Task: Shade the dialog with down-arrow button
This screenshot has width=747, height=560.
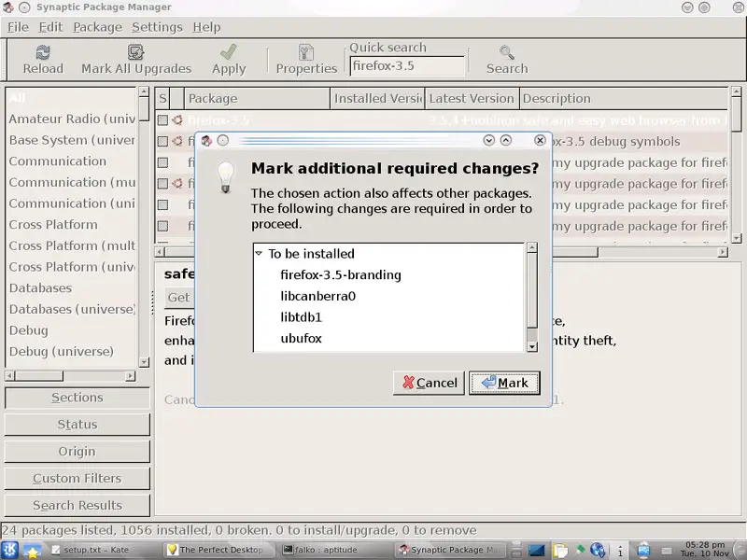Action: [488, 140]
